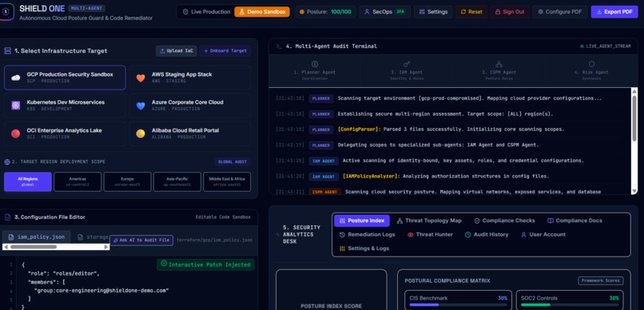
Task: Click the Reset button
Action: pyautogui.click(x=471, y=12)
